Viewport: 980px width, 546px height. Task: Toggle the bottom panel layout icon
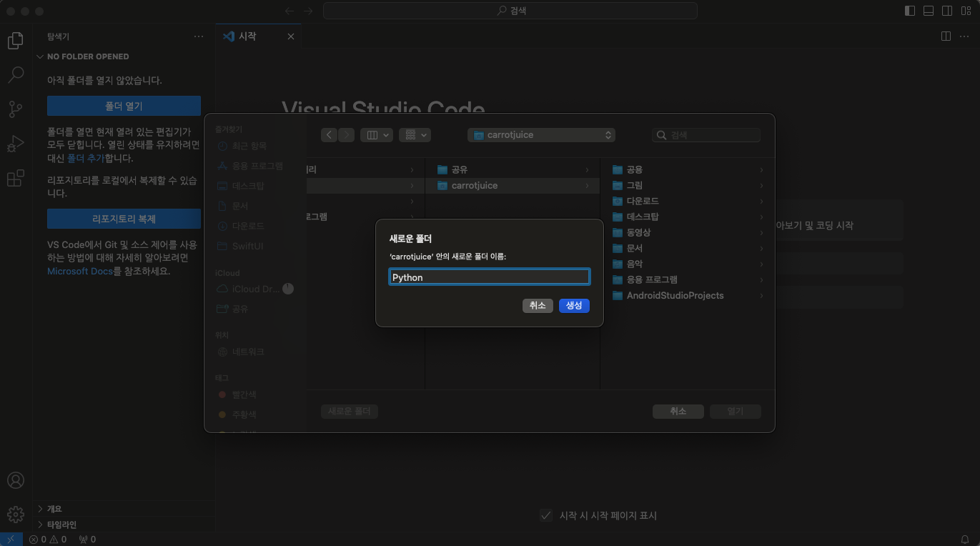pyautogui.click(x=929, y=11)
